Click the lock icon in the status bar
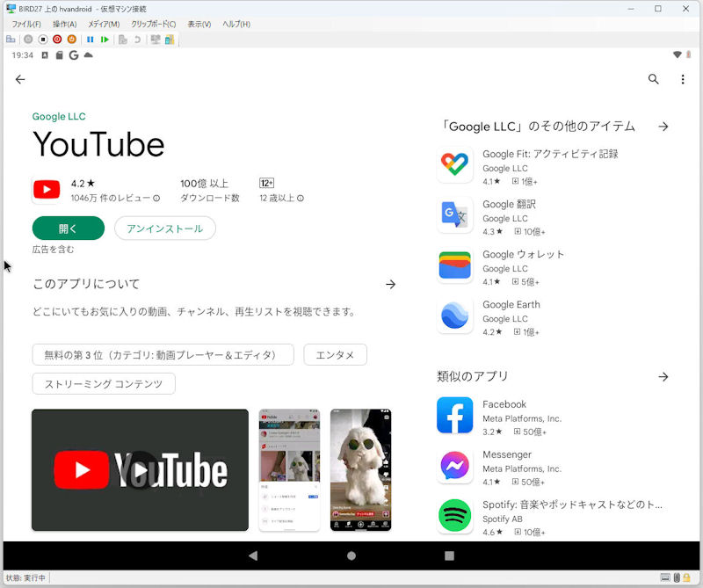This screenshot has height=588, width=703. tap(686, 577)
